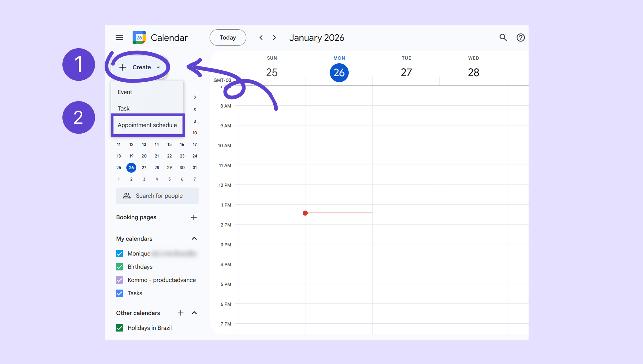Open the Create button dropdown
Viewport: 643px width, 364px height.
tap(140, 67)
